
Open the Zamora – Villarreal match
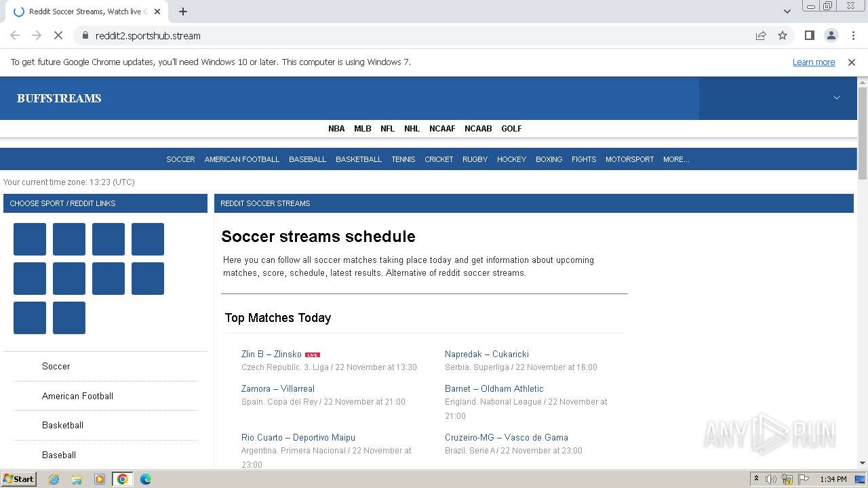(x=278, y=388)
